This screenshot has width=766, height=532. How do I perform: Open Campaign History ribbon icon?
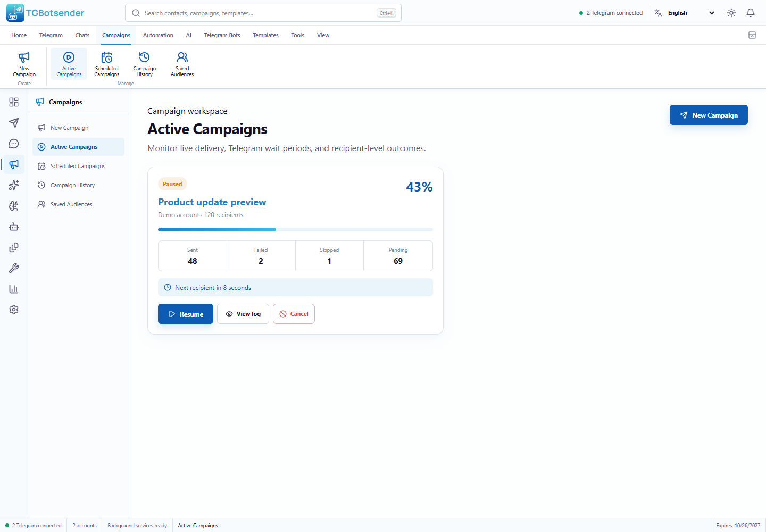tap(144, 64)
